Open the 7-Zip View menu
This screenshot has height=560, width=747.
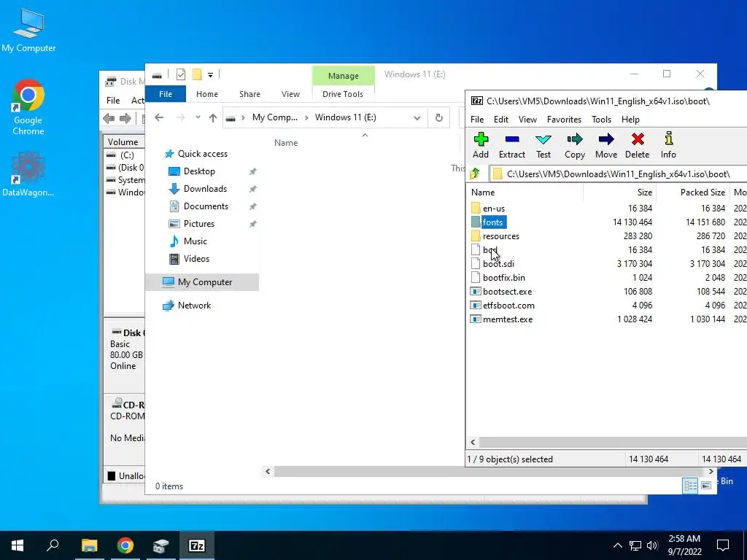click(x=527, y=120)
